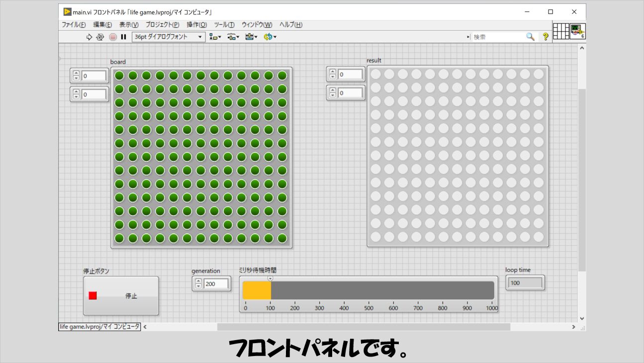Open the ウィンドウ(W) menu
Image resolution: width=644 pixels, height=363 pixels.
(257, 25)
